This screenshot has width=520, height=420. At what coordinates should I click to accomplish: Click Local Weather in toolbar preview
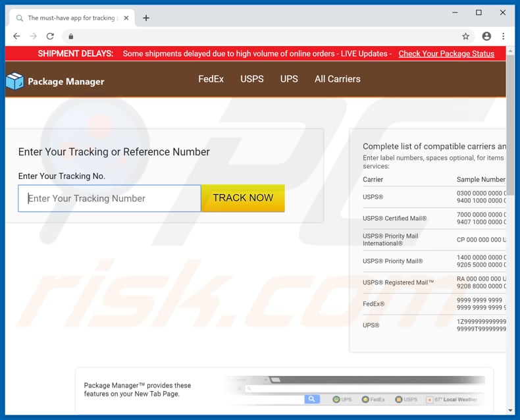452,400
